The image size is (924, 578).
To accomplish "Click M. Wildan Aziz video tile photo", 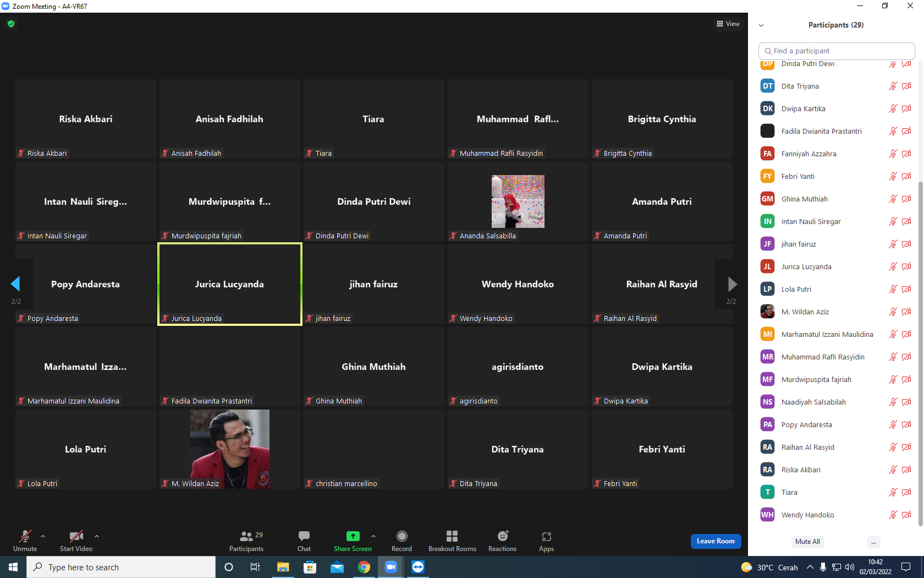I will [x=230, y=449].
